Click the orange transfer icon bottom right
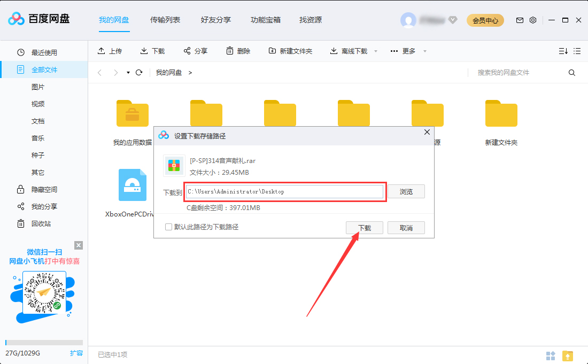The image size is (588, 364). click(x=568, y=355)
